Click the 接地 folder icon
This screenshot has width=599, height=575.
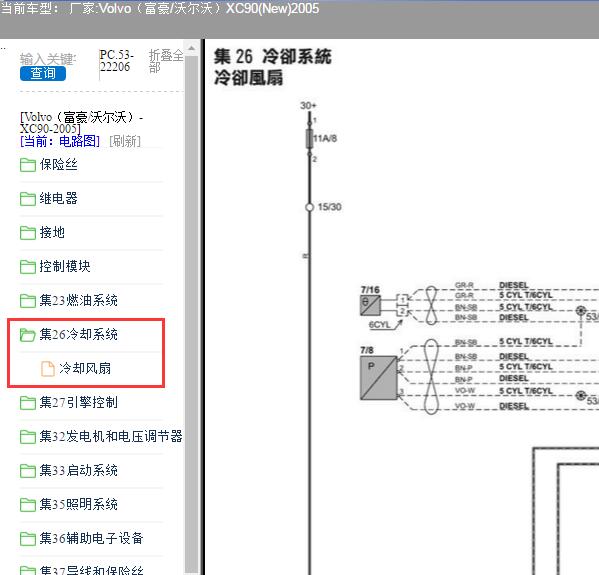coord(28,233)
